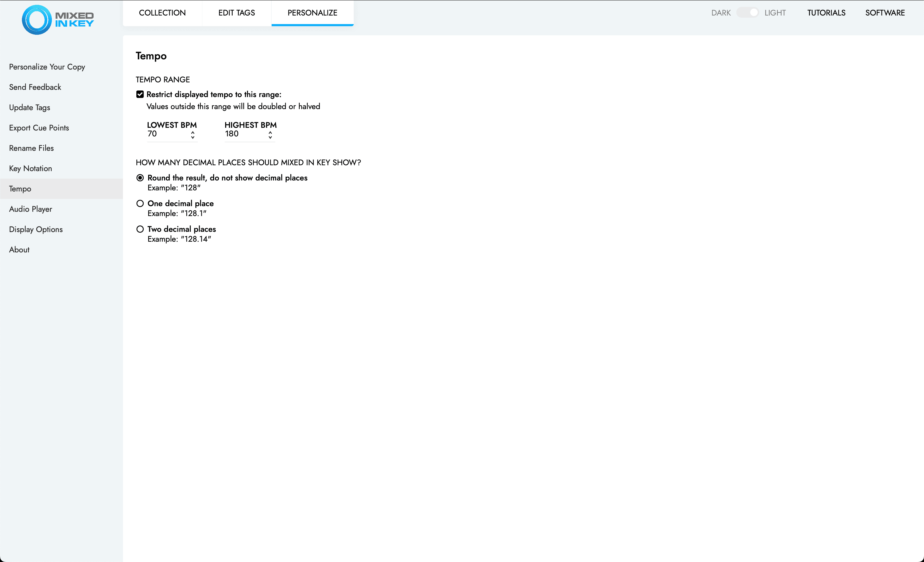This screenshot has width=924, height=562.
Task: Switch to the Edit Tags tab
Action: coord(236,13)
